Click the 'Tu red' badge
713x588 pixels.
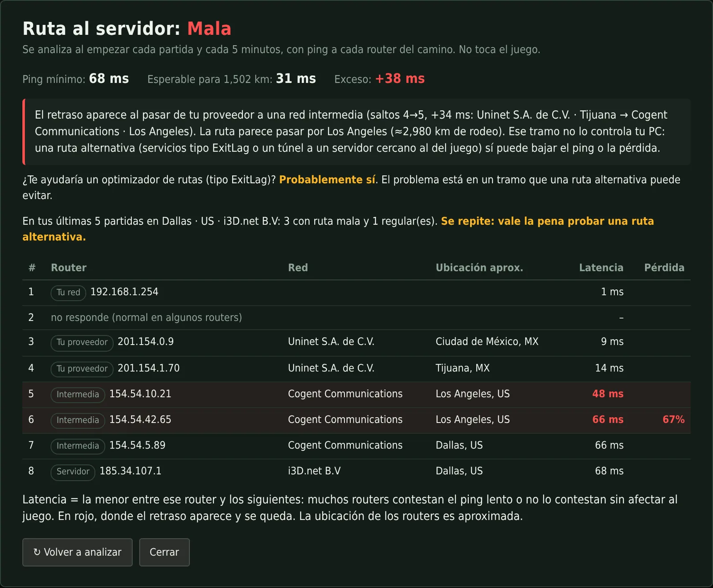tap(68, 292)
